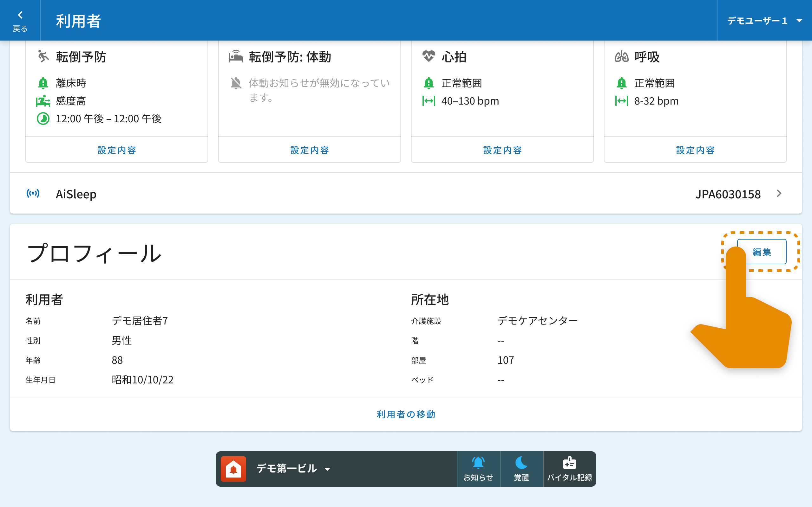812x507 pixels.
Task: Expand the デモユーザー1 user dropdown
Action: pyautogui.click(x=764, y=21)
